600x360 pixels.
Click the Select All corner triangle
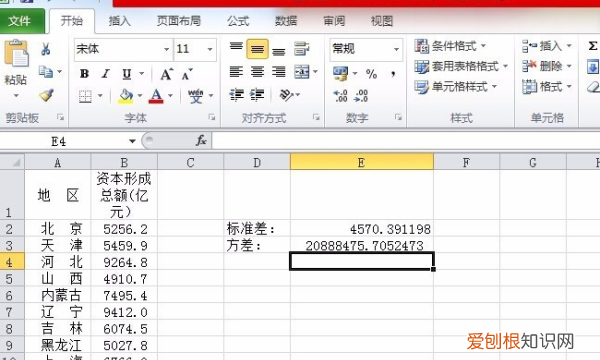click(x=12, y=162)
